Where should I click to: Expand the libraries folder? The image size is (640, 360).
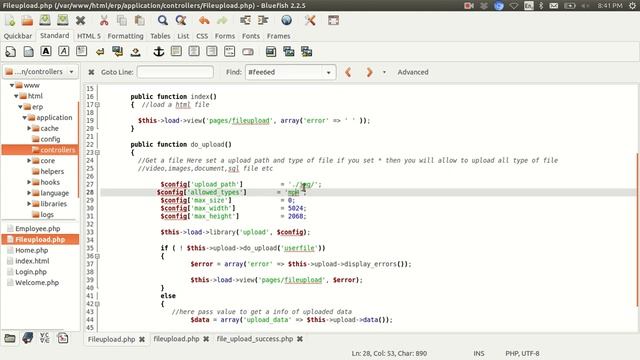29,204
